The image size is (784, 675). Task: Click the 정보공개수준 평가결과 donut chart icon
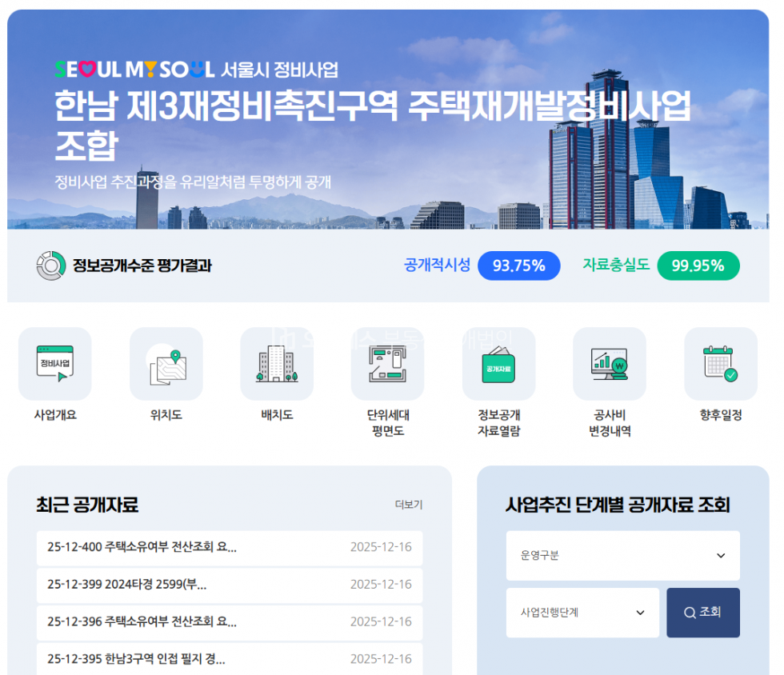(x=51, y=266)
